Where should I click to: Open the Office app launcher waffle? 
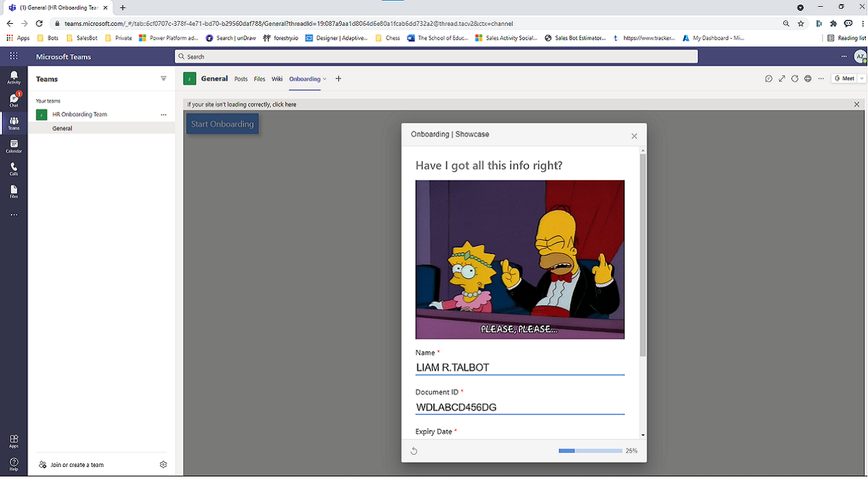[14, 56]
